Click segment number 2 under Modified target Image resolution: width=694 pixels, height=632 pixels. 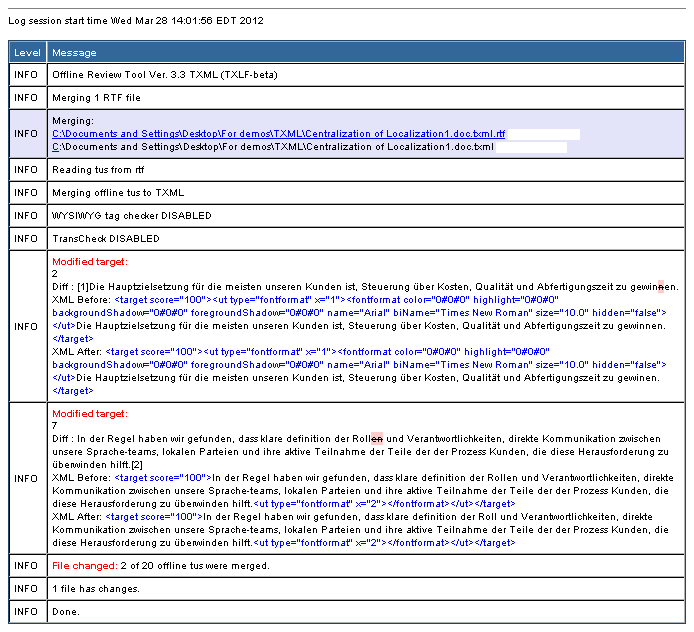[55, 274]
